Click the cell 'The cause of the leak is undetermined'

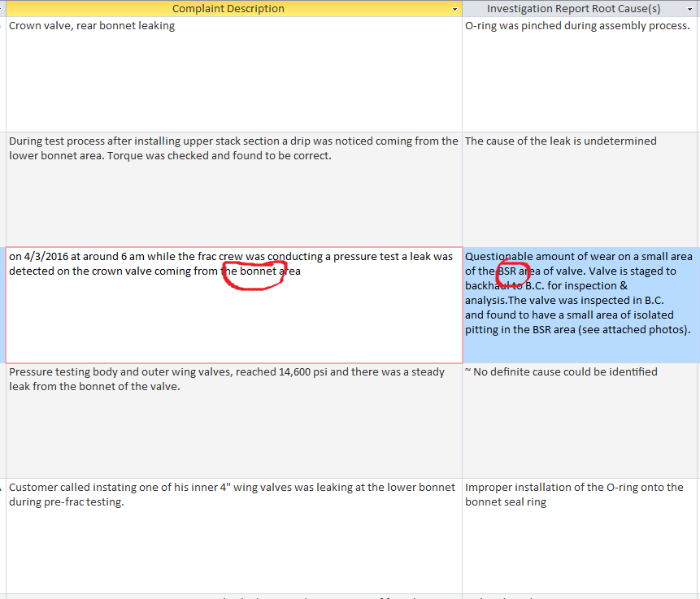pos(580,189)
